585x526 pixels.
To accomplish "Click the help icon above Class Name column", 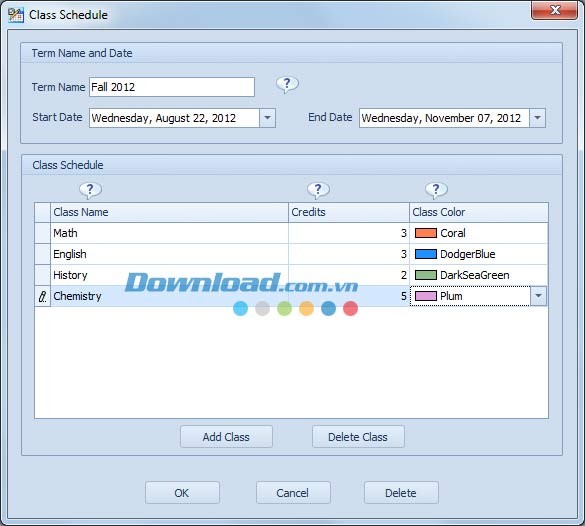I will click(x=90, y=190).
